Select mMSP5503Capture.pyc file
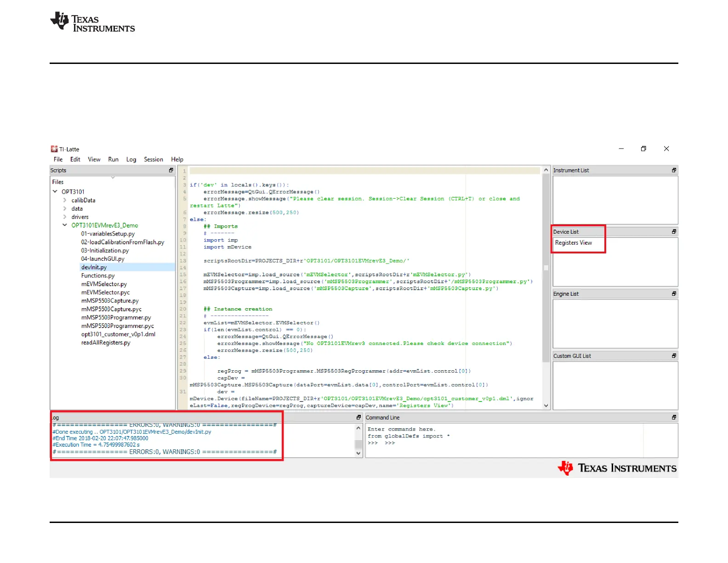The width and height of the screenshot is (728, 563). click(x=111, y=309)
